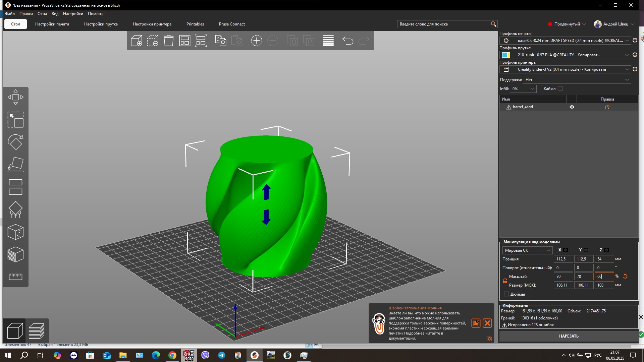Open the Мировая СК coordinate dropdown
Image resolution: width=644 pixels, height=362 pixels.
coord(527,250)
